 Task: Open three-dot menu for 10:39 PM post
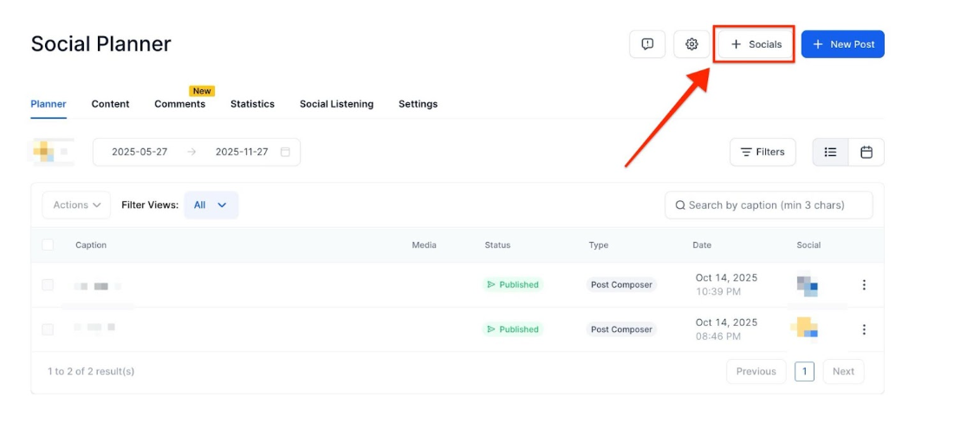(863, 284)
